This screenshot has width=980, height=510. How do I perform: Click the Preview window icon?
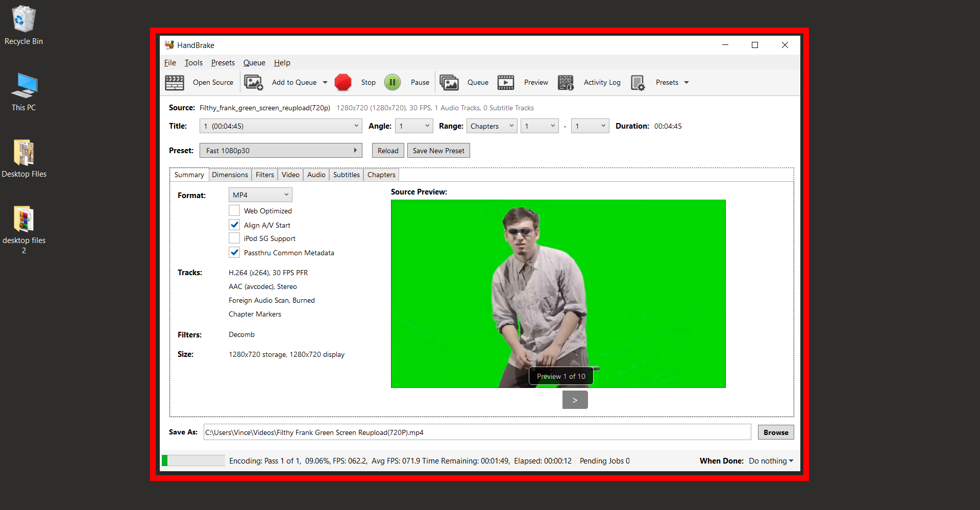pos(505,82)
